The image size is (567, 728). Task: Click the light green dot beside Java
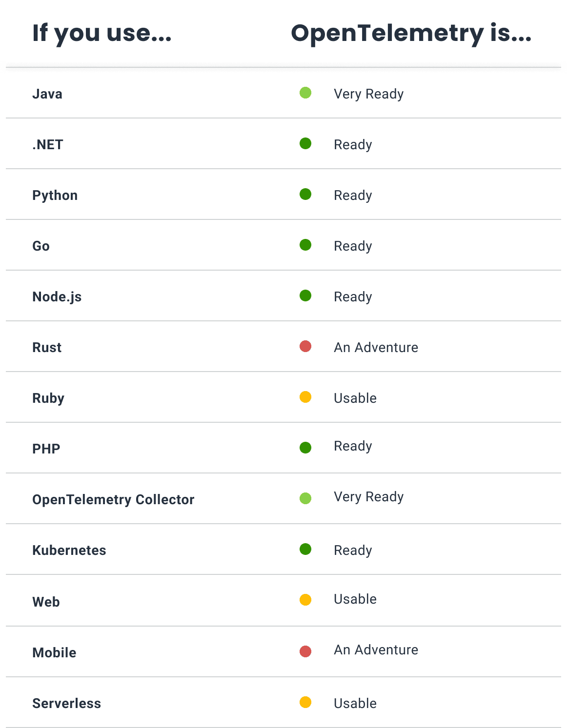pyautogui.click(x=305, y=93)
